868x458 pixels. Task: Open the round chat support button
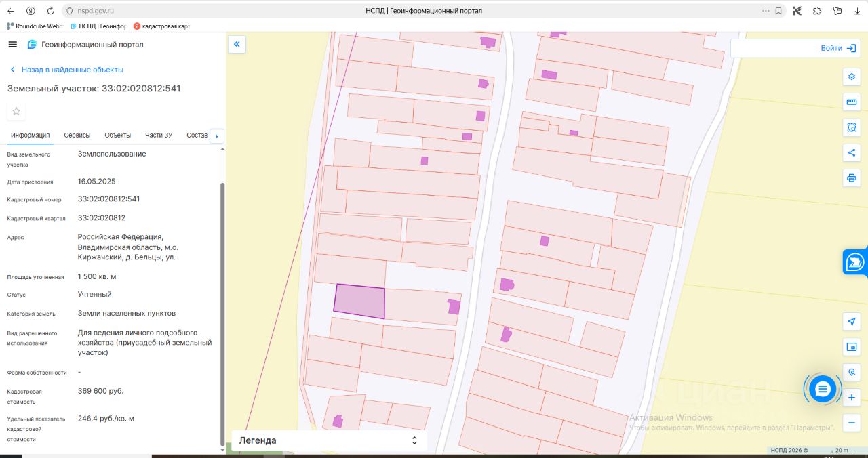tap(823, 389)
